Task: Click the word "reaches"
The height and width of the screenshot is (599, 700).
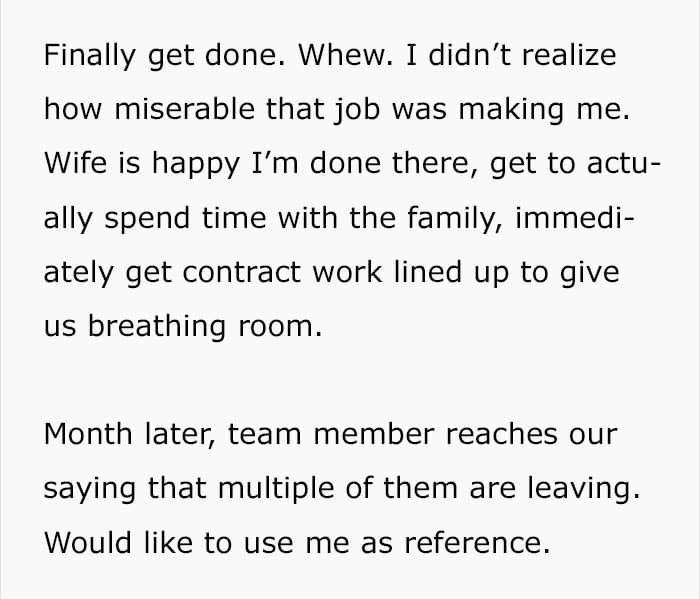Action: pos(509,434)
